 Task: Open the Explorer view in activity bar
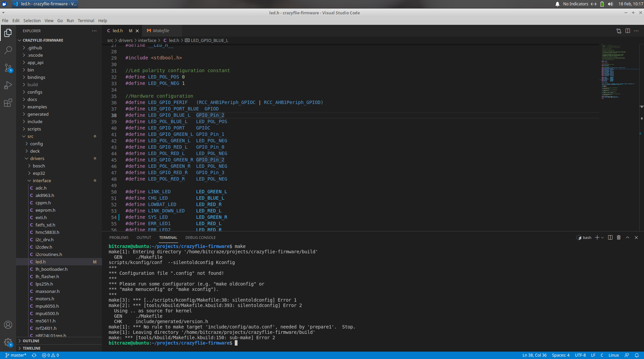coord(8,33)
